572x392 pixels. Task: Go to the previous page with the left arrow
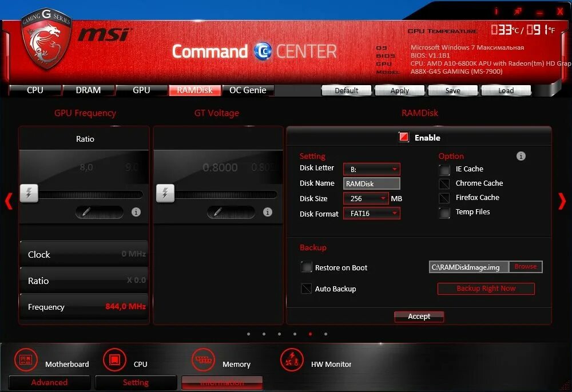pos(9,201)
